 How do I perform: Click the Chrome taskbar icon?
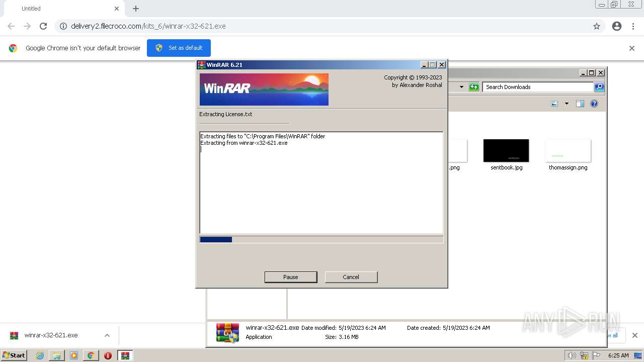point(91,355)
